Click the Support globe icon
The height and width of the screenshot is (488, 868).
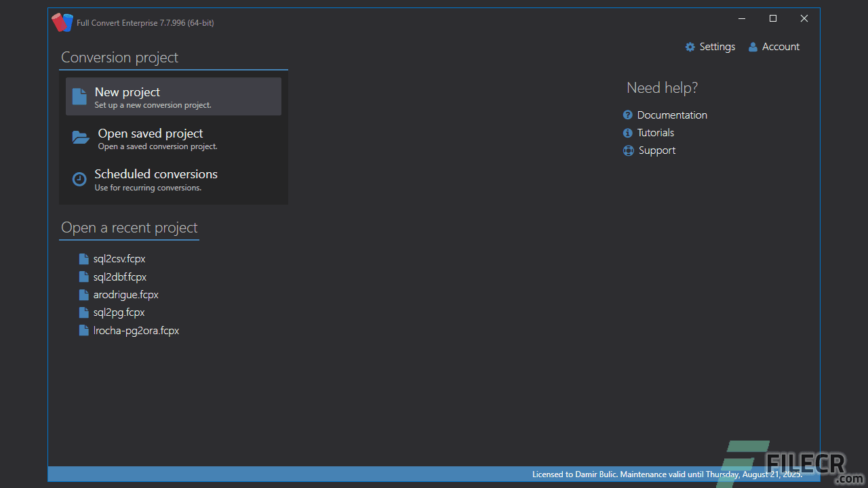628,150
